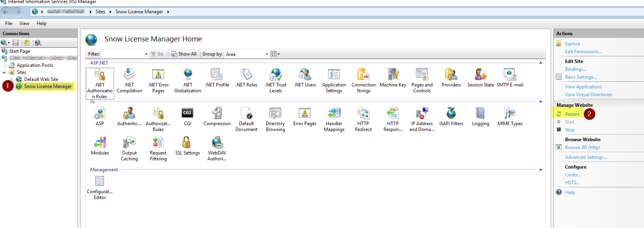
Task: Click Stop under Manage Website
Action: click(x=569, y=130)
